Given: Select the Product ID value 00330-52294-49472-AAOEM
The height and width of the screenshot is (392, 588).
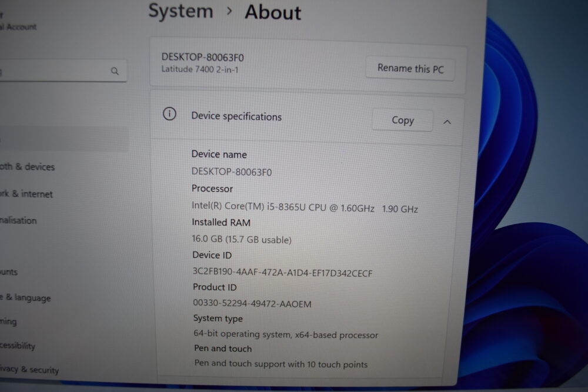Looking at the screenshot, I should [x=252, y=304].
